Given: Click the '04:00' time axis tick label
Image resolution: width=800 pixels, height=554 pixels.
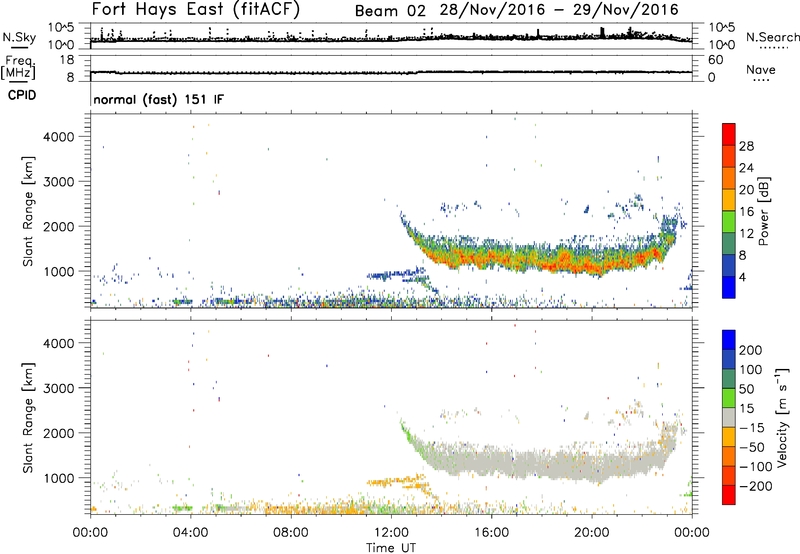Looking at the screenshot, I should 190,533.
